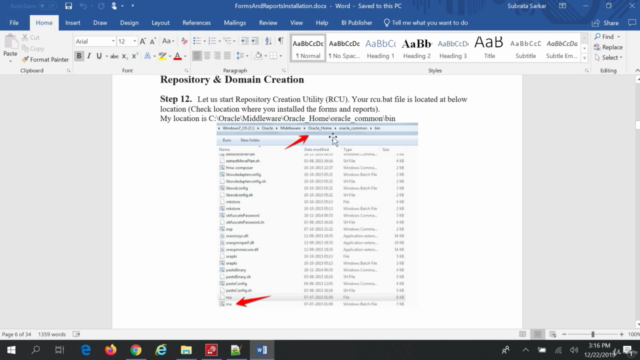Screen dimensions: 640x360
Task: Save the document with the floppy icon
Action: [x=68, y=6]
